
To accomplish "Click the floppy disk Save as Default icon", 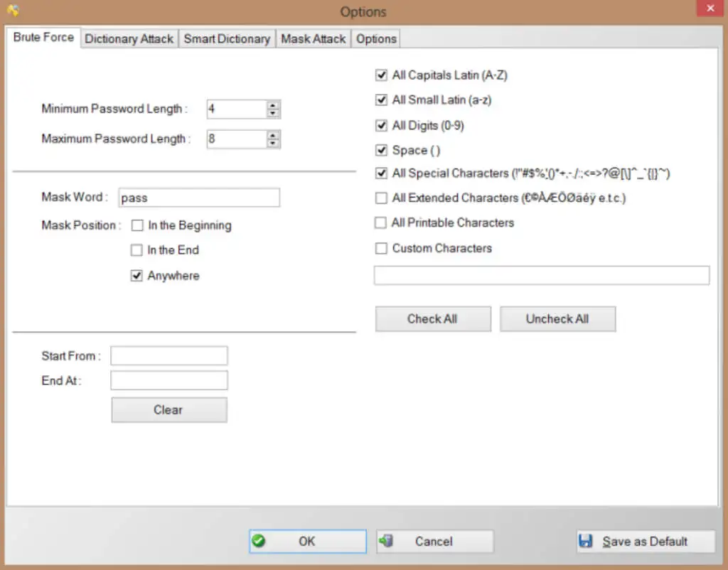I will (x=586, y=541).
